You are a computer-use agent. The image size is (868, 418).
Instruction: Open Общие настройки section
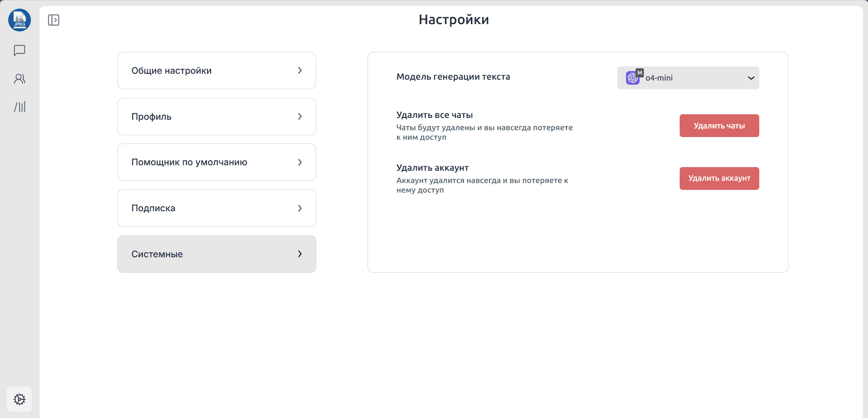217,71
